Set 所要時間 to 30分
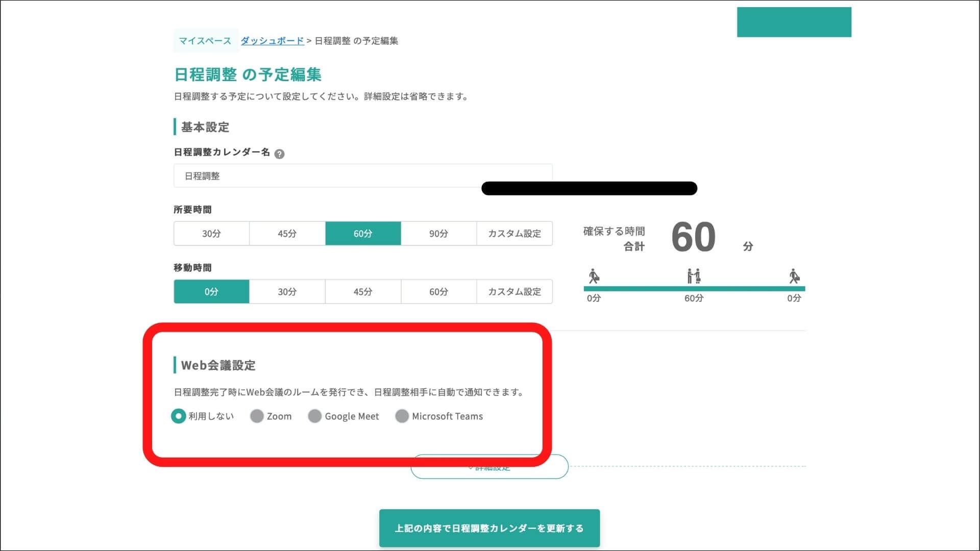The width and height of the screenshot is (980, 551). pos(211,233)
